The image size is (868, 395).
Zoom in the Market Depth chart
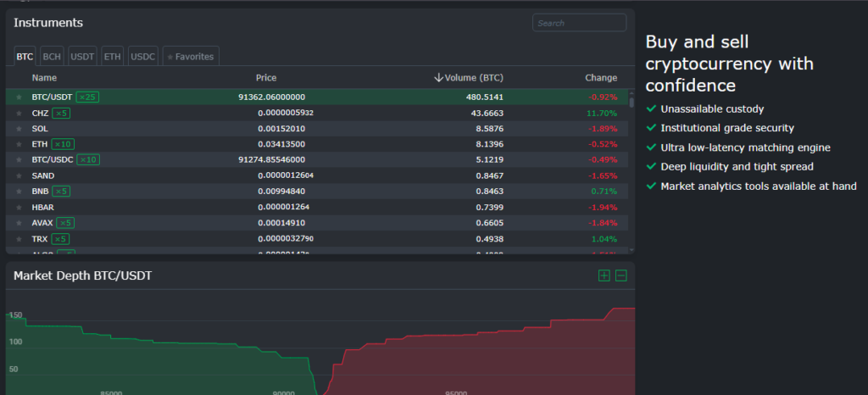coord(604,275)
